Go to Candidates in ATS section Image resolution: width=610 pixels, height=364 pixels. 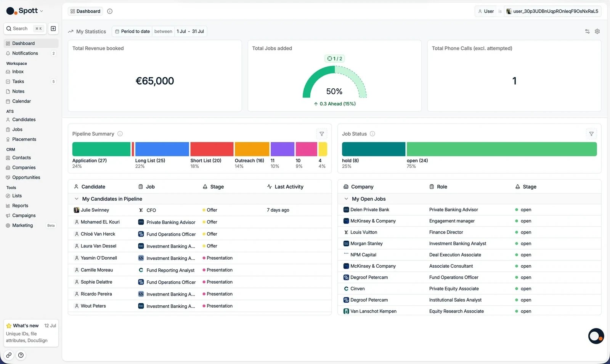point(31,120)
